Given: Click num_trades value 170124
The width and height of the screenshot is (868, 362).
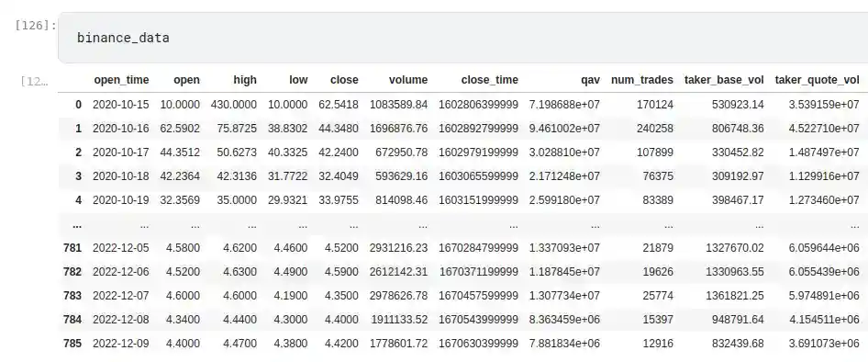Looking at the screenshot, I should point(654,104).
